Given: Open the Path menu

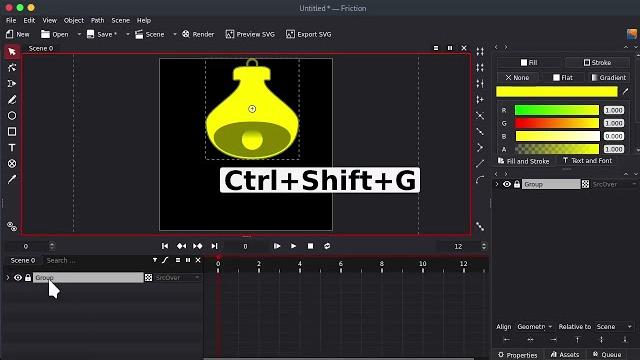Looking at the screenshot, I should (x=97, y=20).
